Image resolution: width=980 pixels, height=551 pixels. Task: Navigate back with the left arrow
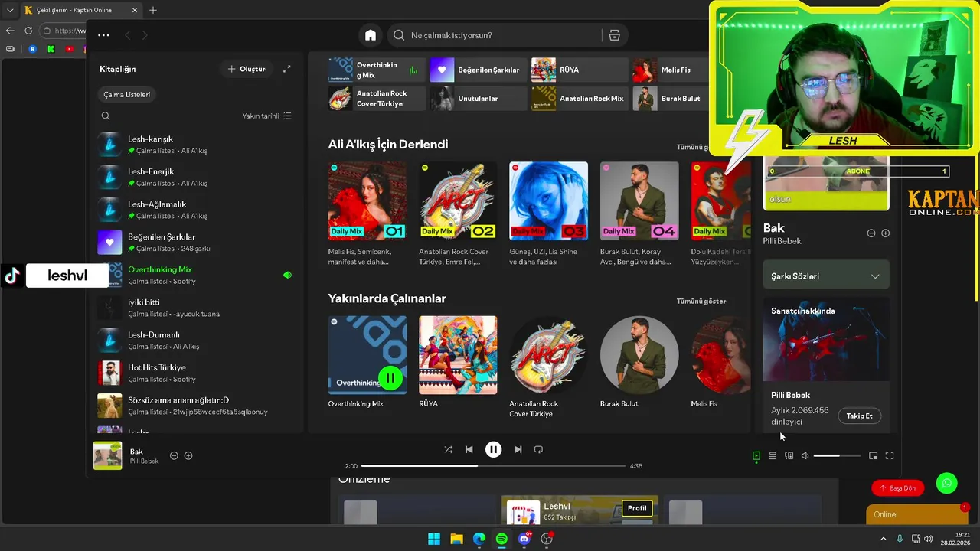(128, 35)
